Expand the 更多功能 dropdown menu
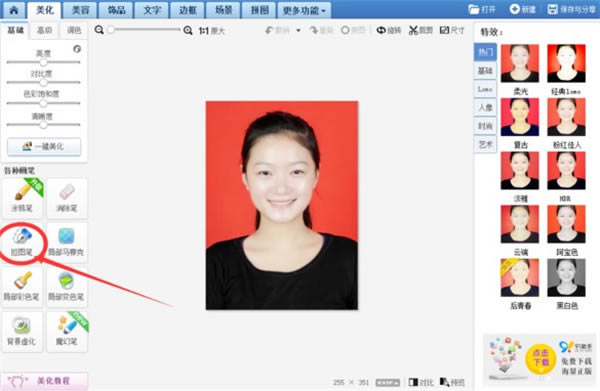This screenshot has width=600, height=391. 304,10
